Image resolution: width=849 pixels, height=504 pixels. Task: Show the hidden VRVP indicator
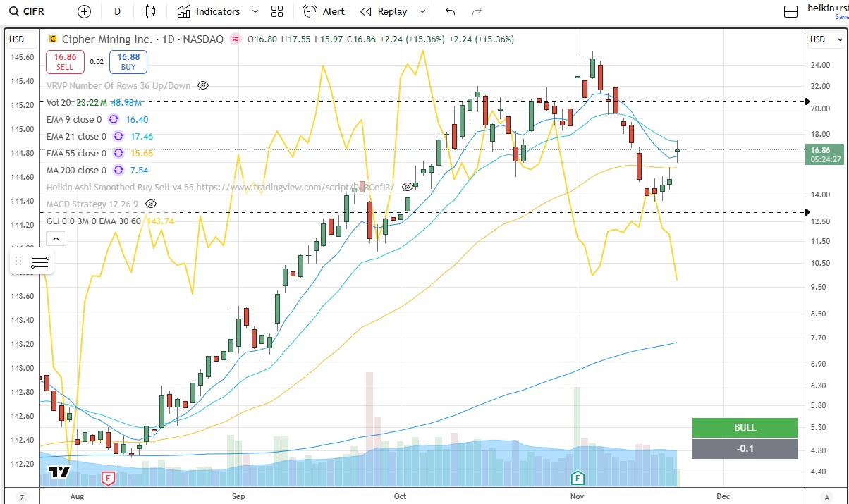pyautogui.click(x=203, y=85)
